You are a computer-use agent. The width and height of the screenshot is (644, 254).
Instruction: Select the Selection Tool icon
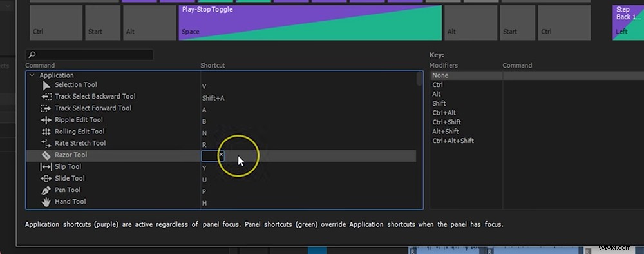(46, 85)
